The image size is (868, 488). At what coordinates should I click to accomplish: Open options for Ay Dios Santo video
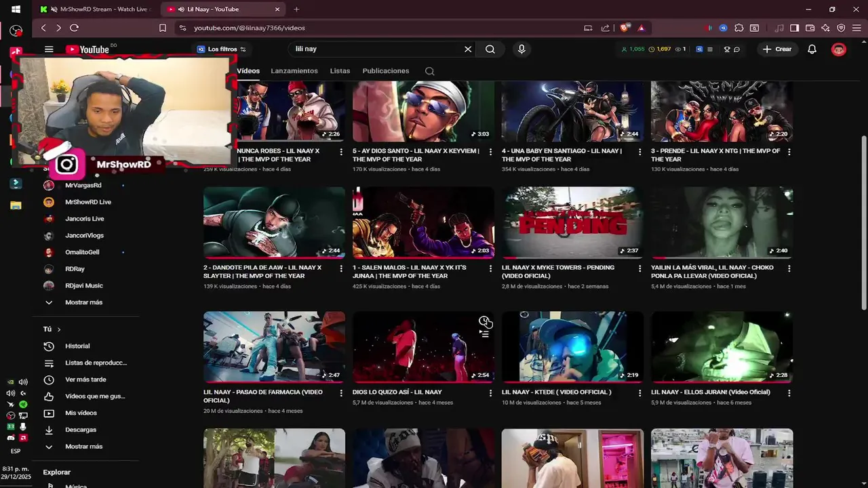tap(490, 152)
